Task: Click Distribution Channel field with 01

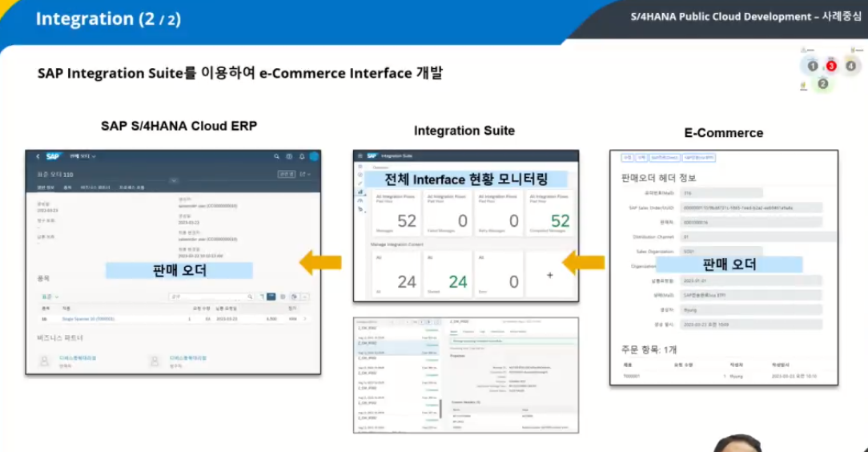Action: click(x=758, y=236)
